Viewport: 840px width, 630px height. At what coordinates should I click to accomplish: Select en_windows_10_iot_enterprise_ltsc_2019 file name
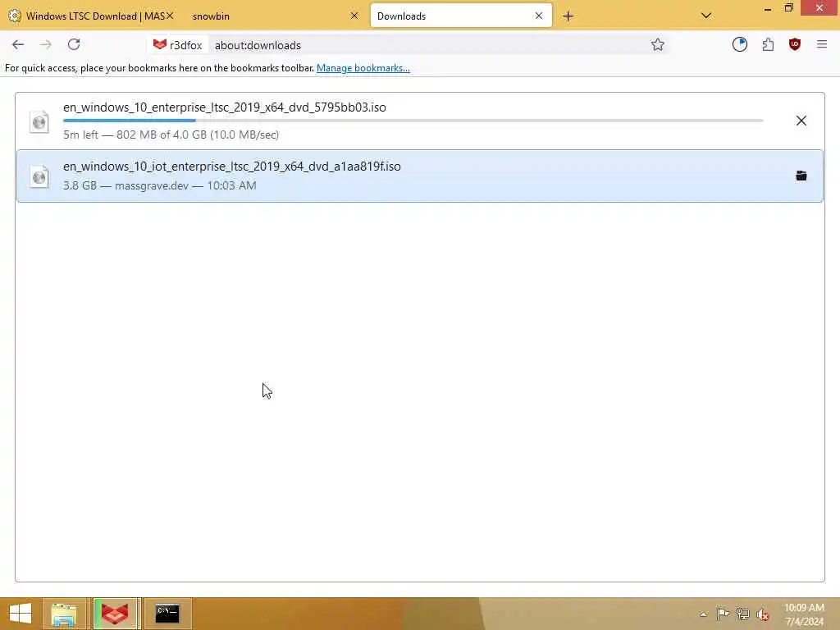232,167
